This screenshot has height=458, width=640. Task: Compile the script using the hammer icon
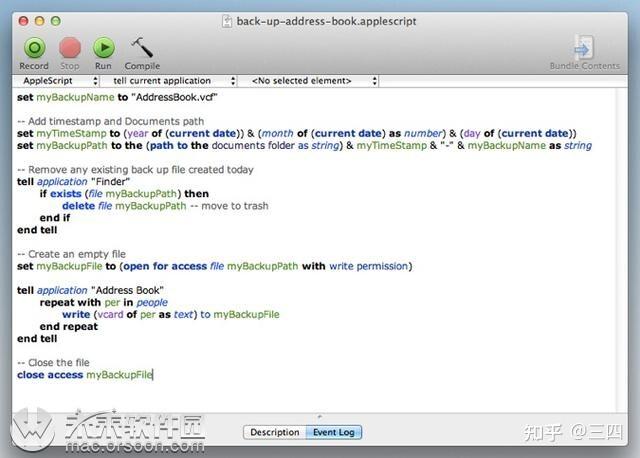pyautogui.click(x=142, y=48)
